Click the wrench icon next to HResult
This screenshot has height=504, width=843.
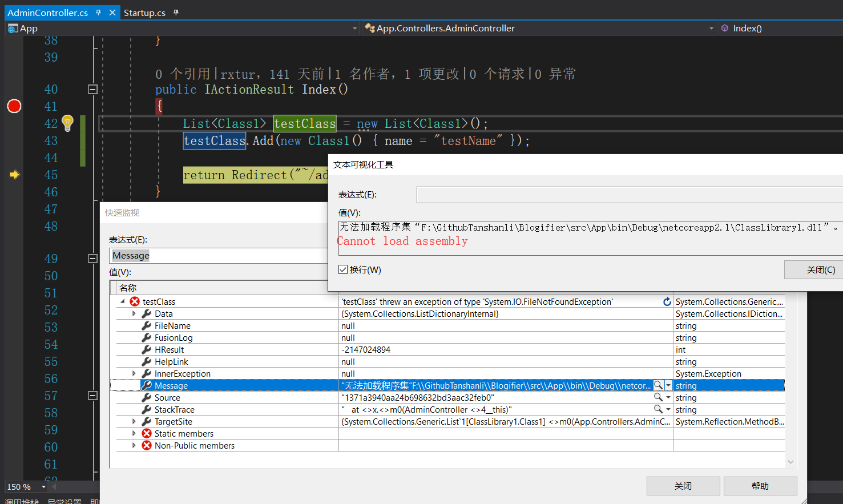coord(147,349)
